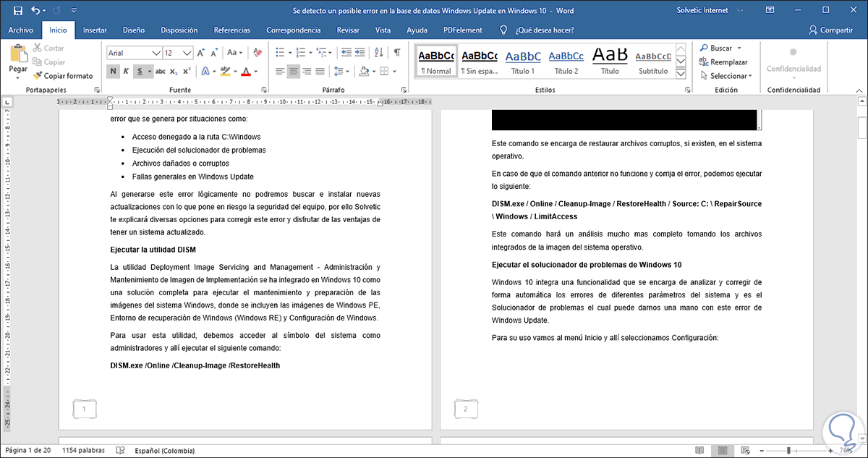Switch to read mode view in status bar
This screenshot has width=868, height=458.
click(x=699, y=450)
